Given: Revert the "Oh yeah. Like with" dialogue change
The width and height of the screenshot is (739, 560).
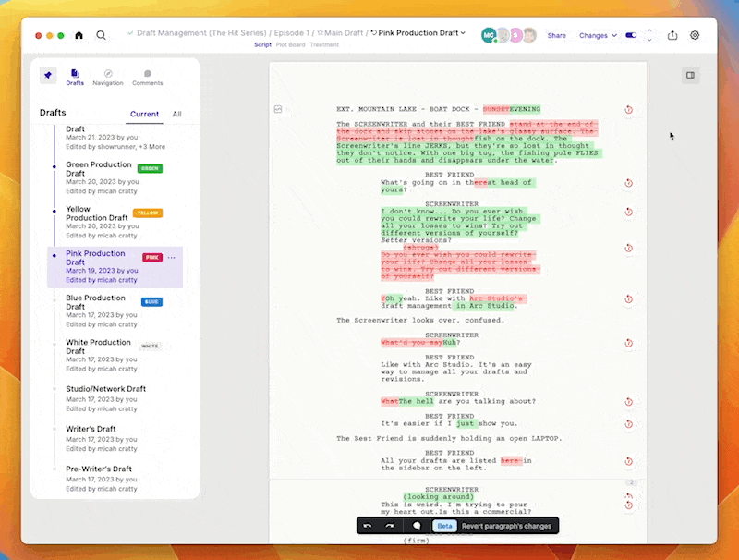Looking at the screenshot, I should click(629, 298).
